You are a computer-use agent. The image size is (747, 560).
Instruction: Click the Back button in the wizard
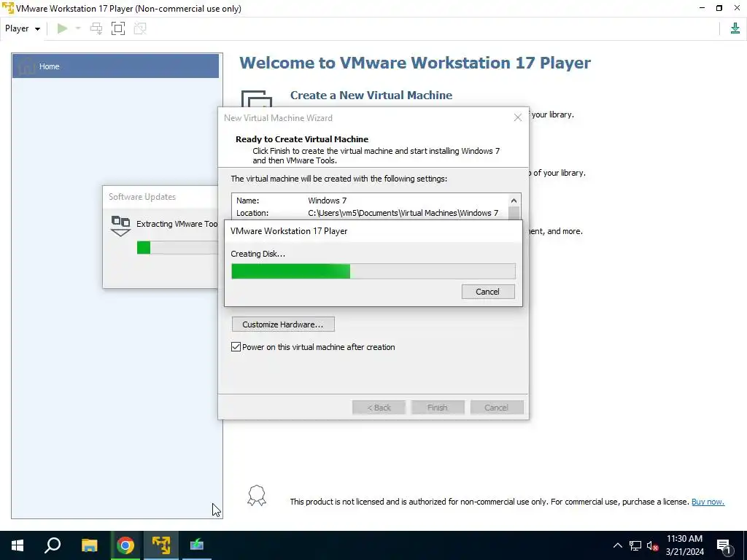(x=379, y=408)
